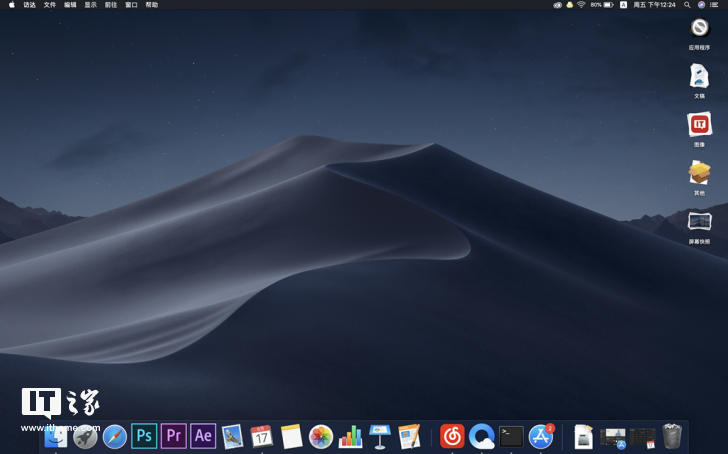Viewport: 728px width, 454px height.
Task: Open the 应用程序 stack on desktop
Action: click(x=699, y=28)
